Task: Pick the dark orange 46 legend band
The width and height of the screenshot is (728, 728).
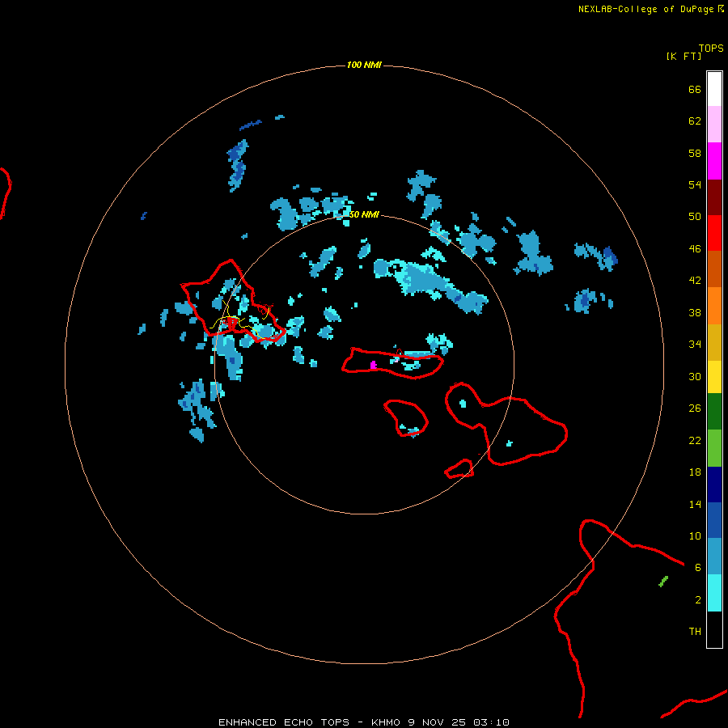Action: (x=714, y=269)
